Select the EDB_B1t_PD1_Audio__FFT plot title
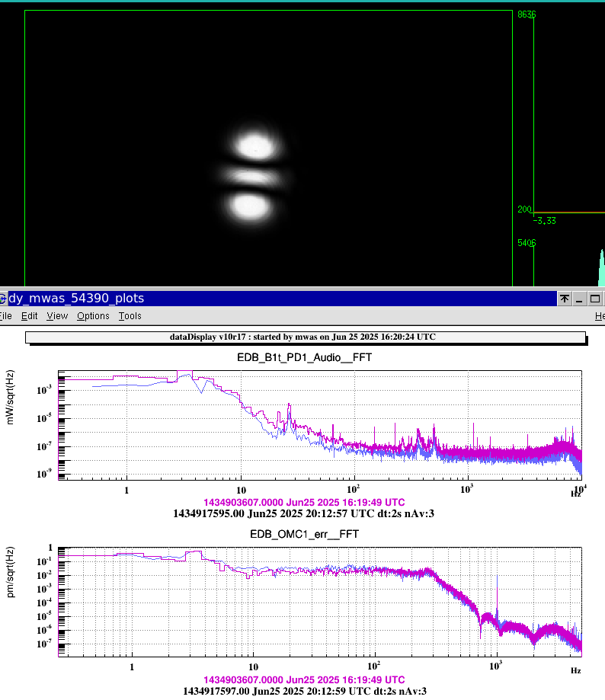The width and height of the screenshot is (605, 700). (x=305, y=357)
